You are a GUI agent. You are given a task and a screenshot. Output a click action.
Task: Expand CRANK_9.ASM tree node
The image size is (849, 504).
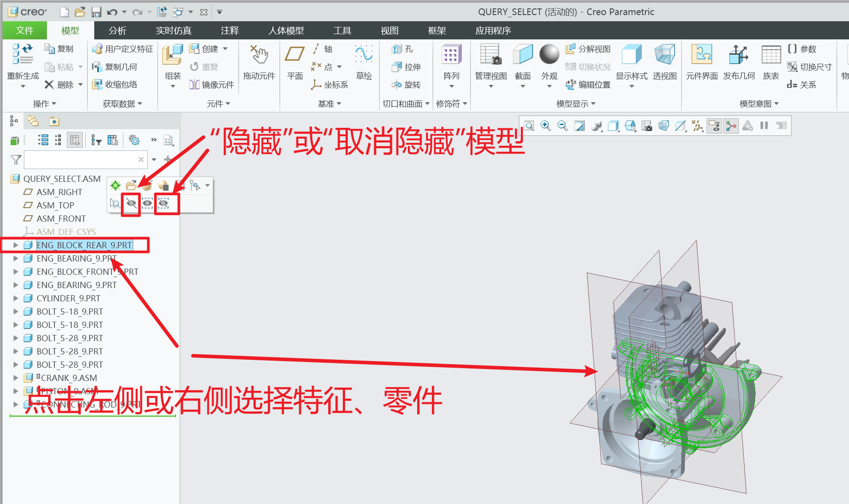click(15, 378)
